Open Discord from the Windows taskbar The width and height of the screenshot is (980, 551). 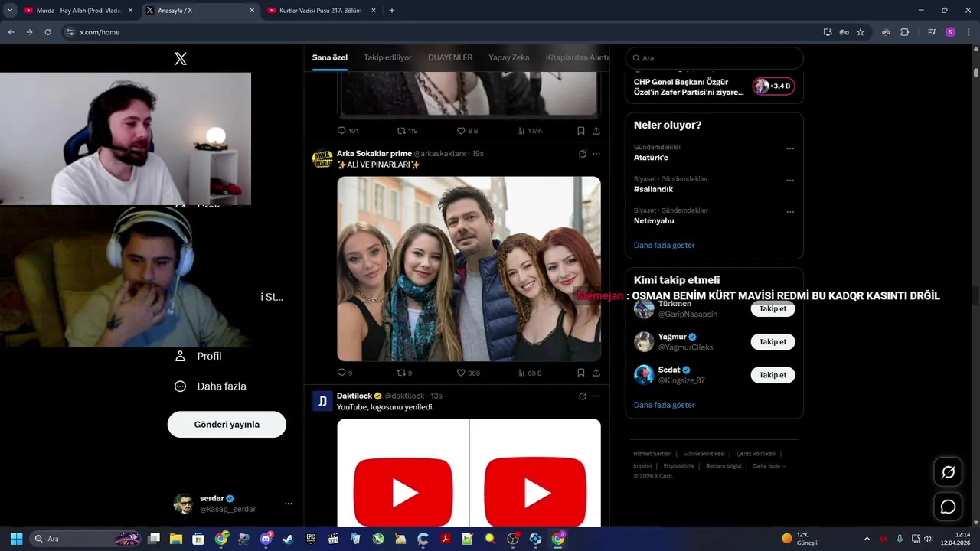point(266,539)
